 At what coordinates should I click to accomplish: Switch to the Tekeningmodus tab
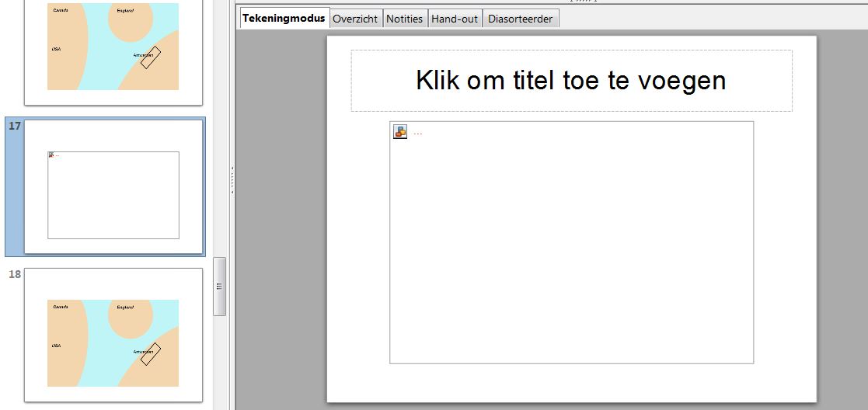tap(284, 18)
